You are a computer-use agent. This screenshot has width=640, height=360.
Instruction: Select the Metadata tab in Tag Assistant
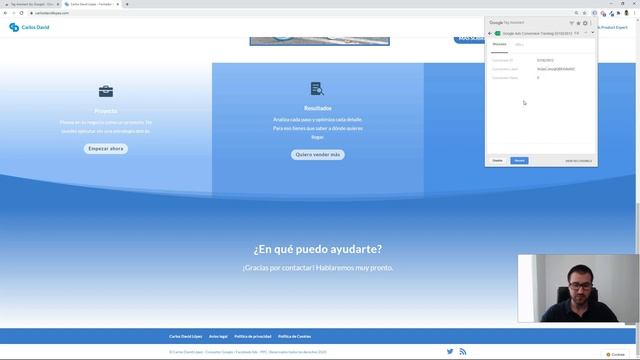(499, 44)
